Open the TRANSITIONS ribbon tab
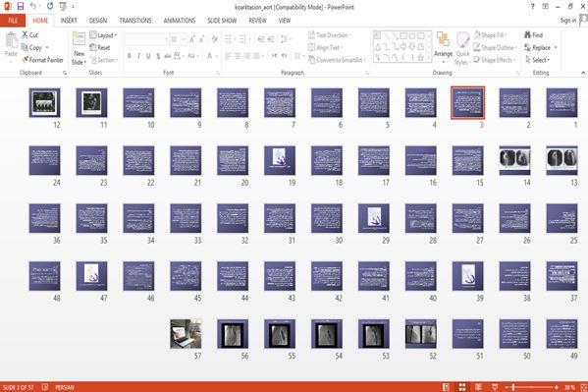The image size is (588, 392). (135, 21)
